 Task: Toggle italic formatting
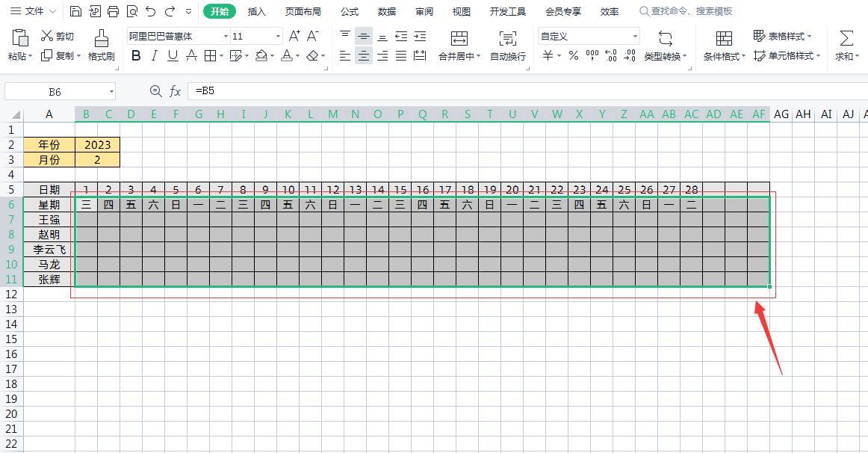pyautogui.click(x=154, y=55)
